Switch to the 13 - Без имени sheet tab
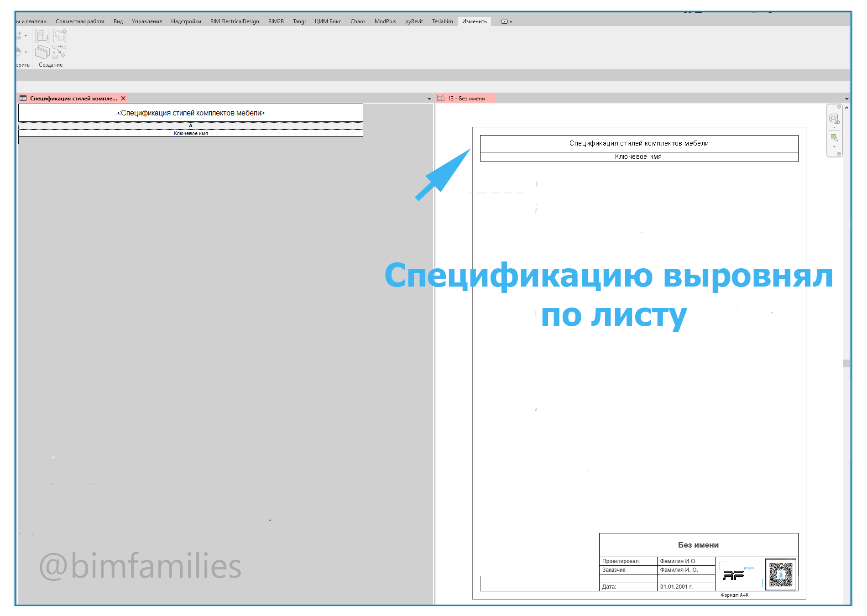The image size is (867, 616). [465, 98]
